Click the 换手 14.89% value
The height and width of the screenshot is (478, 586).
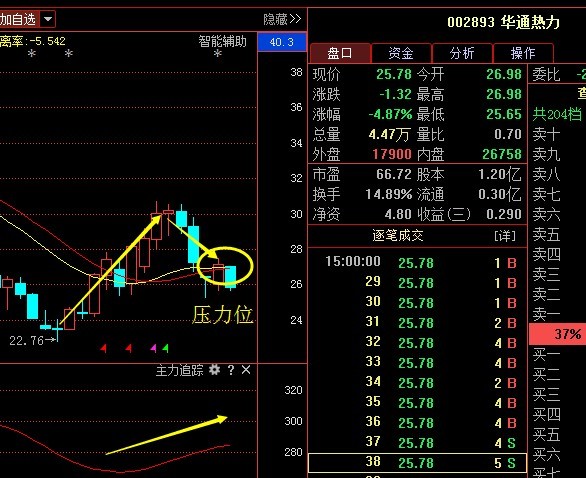(389, 194)
